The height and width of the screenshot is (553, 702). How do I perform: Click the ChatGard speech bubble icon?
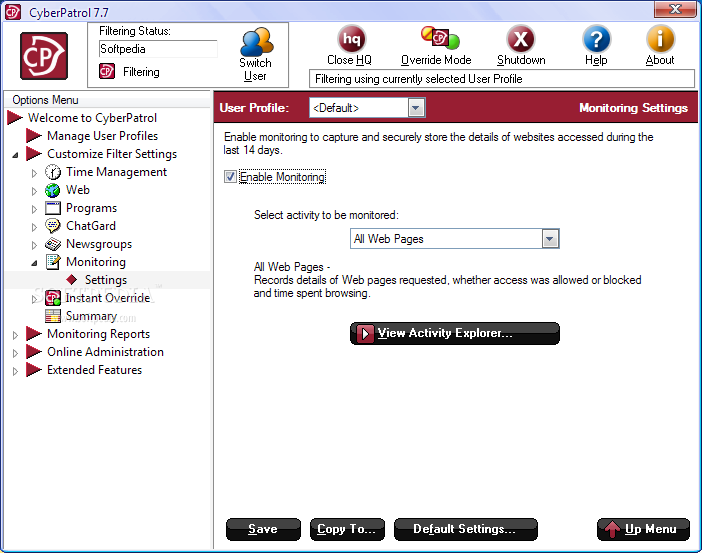[53, 226]
